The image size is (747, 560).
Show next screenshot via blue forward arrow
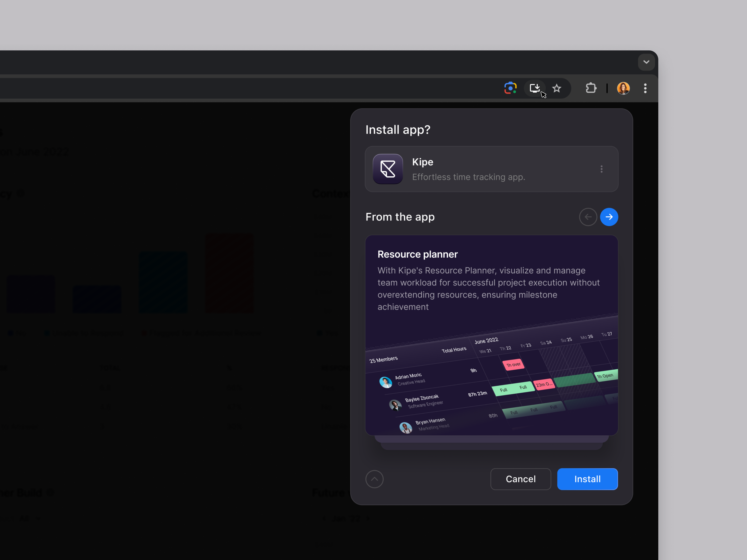609,217
